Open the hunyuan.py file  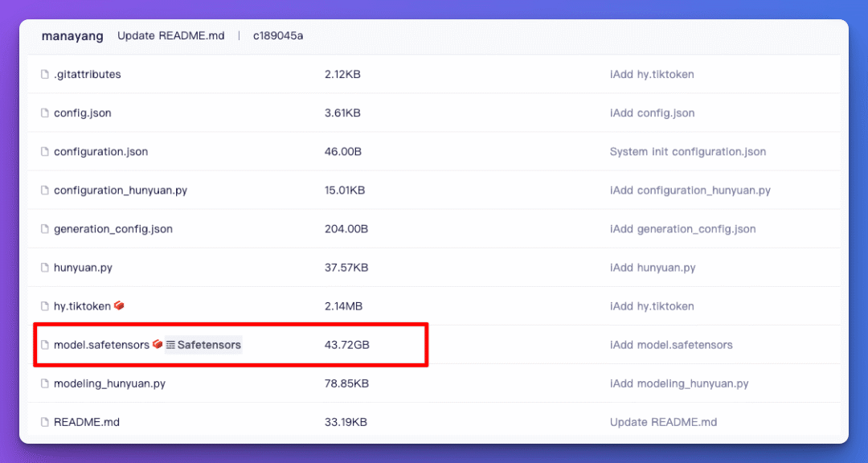point(83,268)
